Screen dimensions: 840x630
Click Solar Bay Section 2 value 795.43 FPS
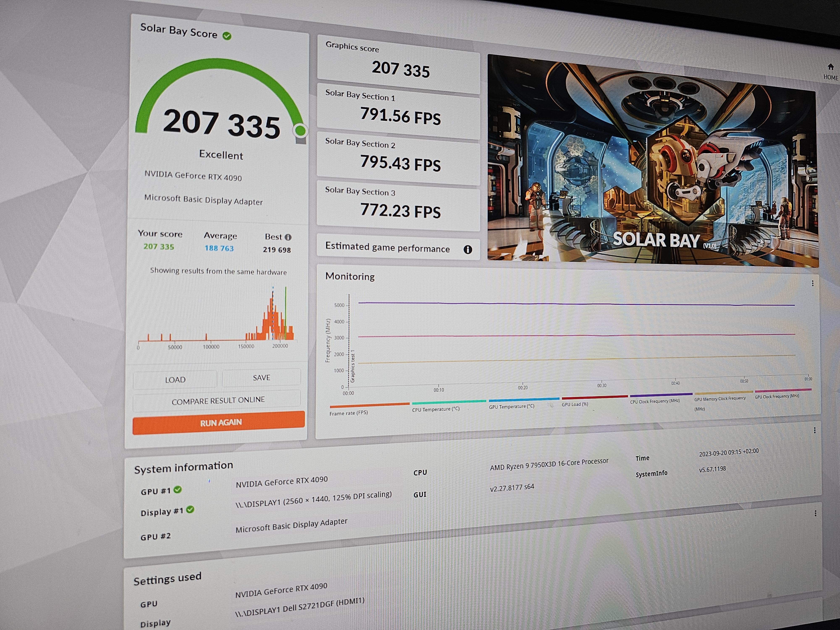tap(400, 163)
